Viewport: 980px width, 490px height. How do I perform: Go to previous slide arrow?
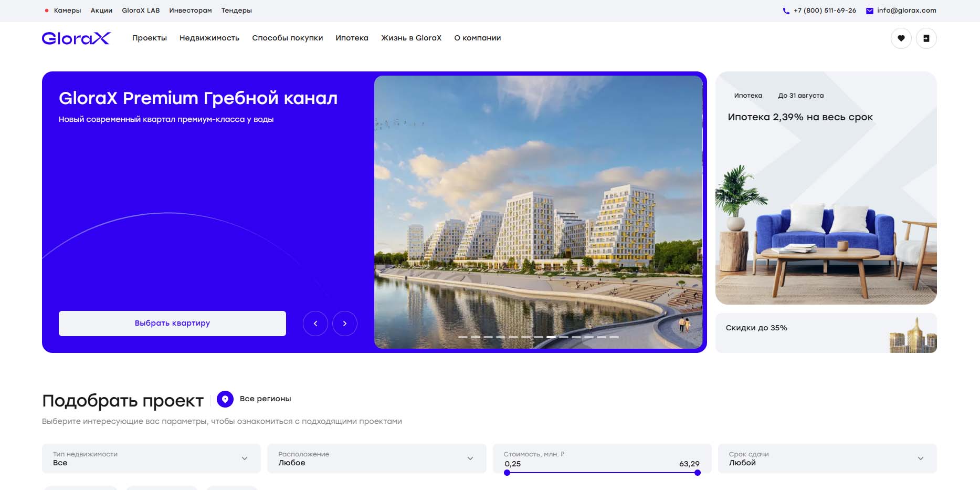point(315,324)
